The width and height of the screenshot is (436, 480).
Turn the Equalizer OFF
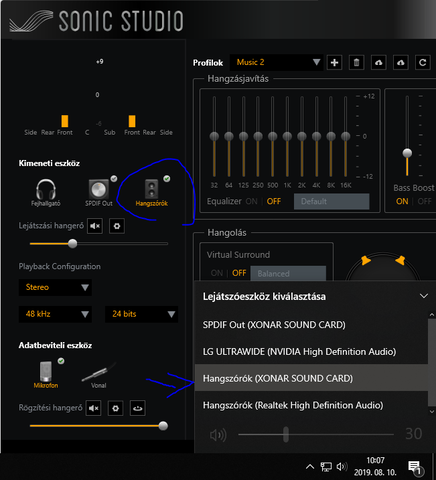[x=274, y=201]
